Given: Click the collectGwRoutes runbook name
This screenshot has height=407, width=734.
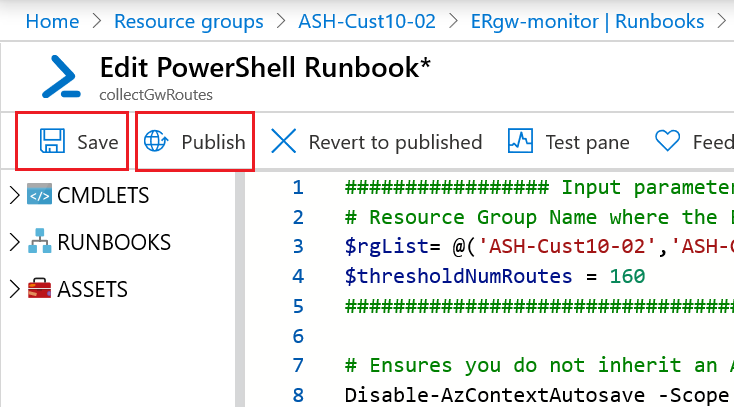Looking at the screenshot, I should pyautogui.click(x=156, y=95).
